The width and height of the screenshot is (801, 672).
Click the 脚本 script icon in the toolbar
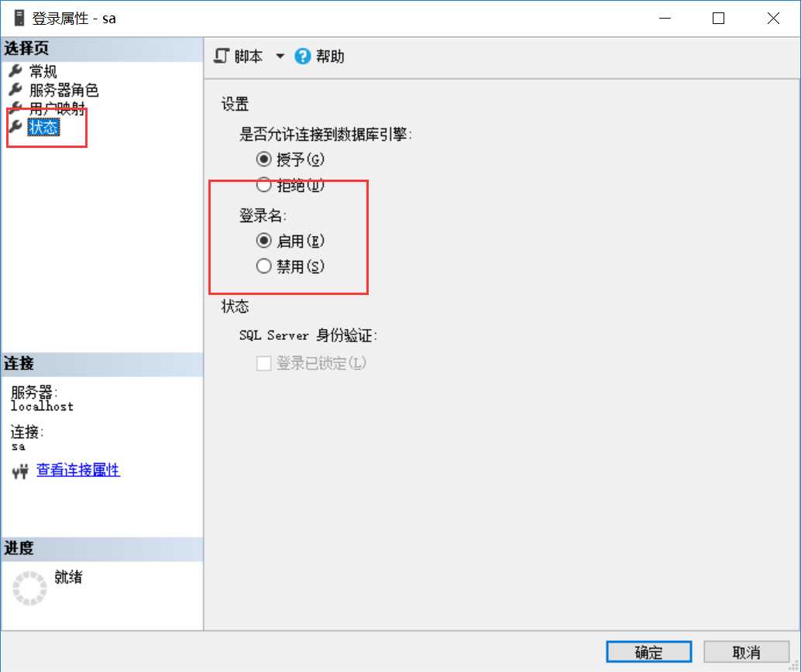[x=222, y=56]
